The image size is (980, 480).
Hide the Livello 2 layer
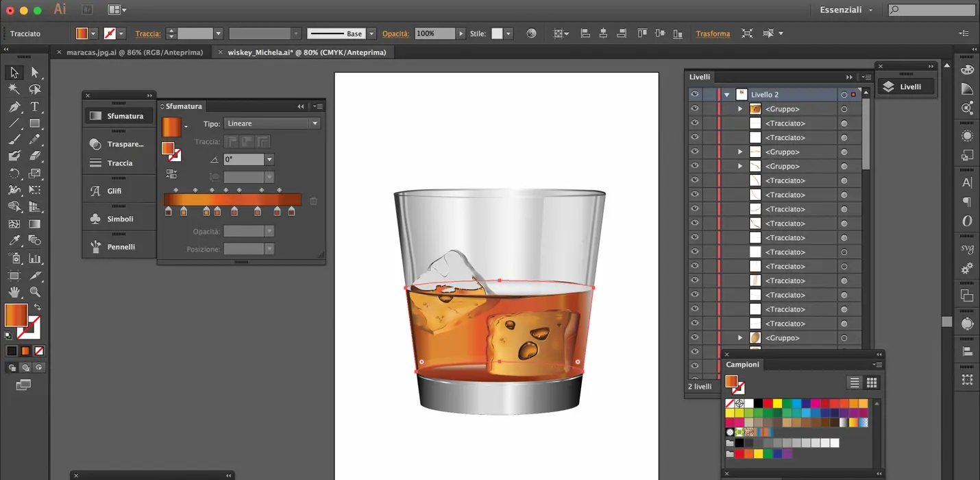(695, 95)
